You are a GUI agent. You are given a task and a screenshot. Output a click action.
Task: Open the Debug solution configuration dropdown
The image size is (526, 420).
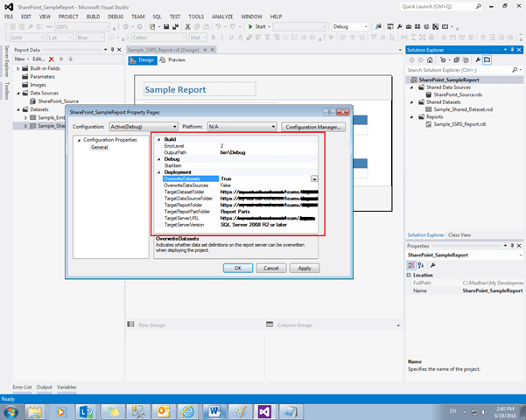click(x=350, y=26)
